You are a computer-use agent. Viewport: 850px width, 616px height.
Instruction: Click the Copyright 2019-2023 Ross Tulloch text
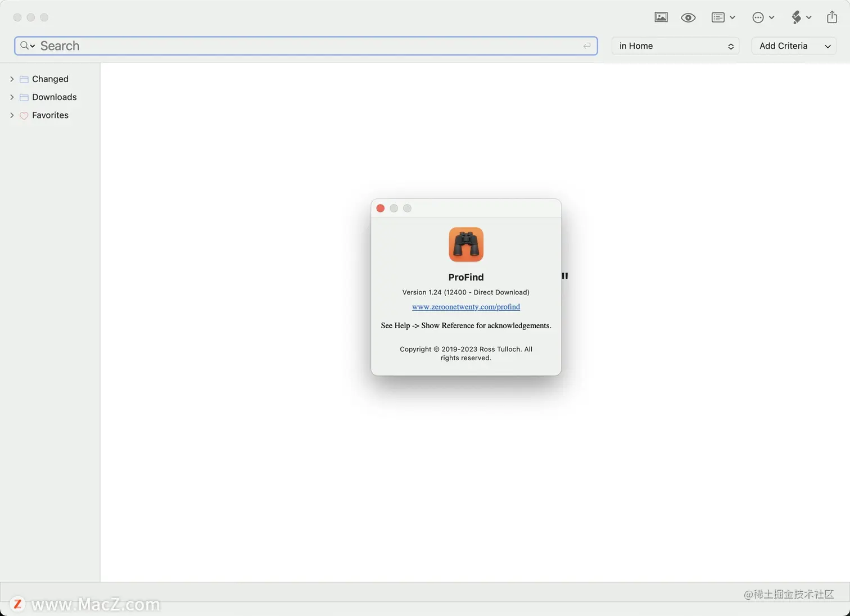466,354
